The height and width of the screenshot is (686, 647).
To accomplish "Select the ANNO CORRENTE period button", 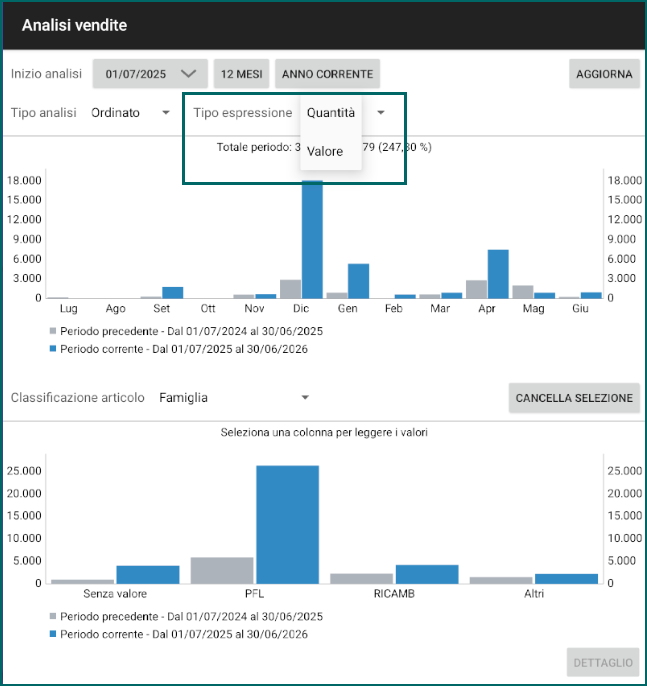I will tap(327, 74).
